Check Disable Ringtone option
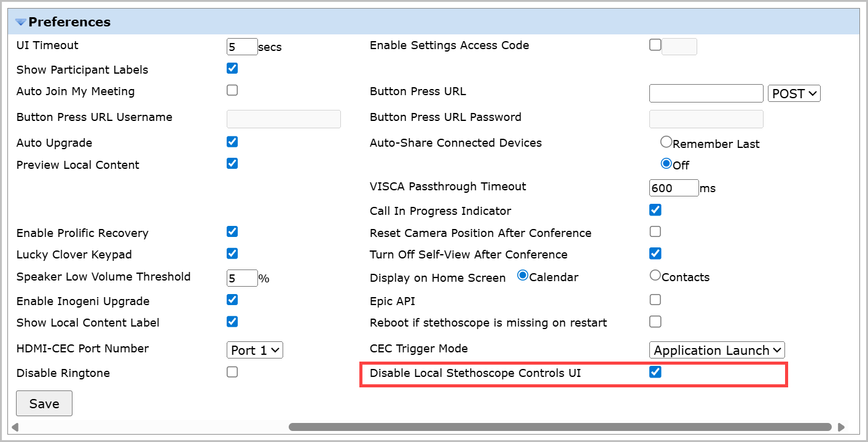This screenshot has width=868, height=442. point(232,372)
